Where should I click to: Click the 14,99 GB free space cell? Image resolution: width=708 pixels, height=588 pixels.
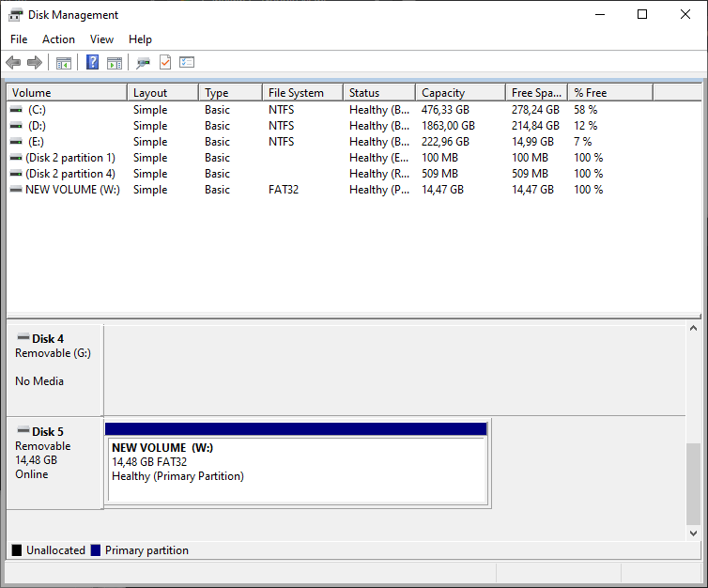click(x=532, y=142)
